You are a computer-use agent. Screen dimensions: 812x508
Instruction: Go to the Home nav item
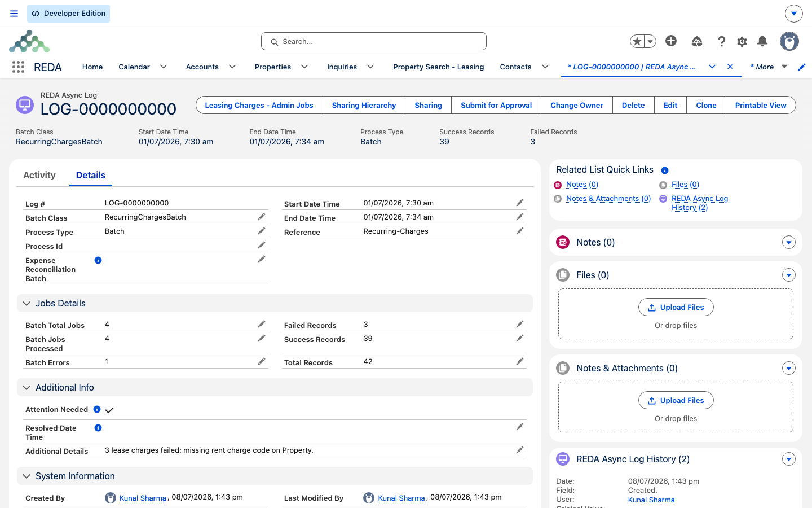[92, 67]
